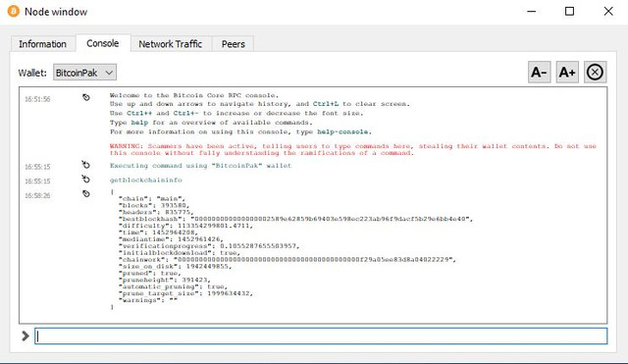
Task: Click the "blocks": 393580 line
Action: tap(154, 205)
